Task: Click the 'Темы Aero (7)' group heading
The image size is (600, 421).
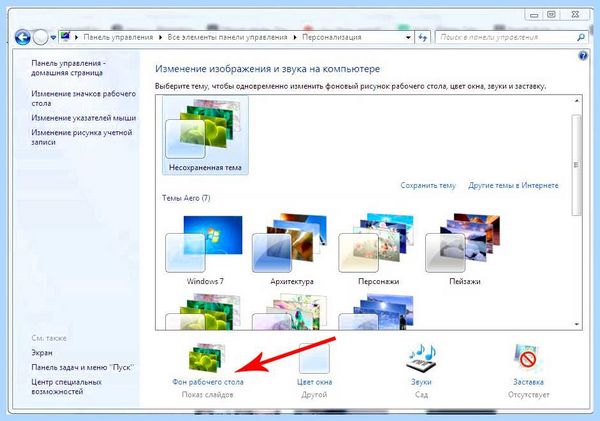Action: coord(186,198)
